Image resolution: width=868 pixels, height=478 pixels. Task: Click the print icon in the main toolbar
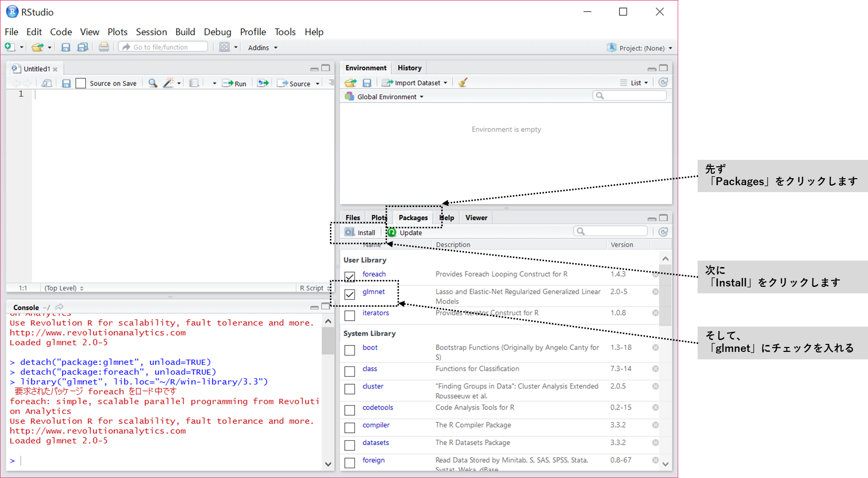coord(104,47)
